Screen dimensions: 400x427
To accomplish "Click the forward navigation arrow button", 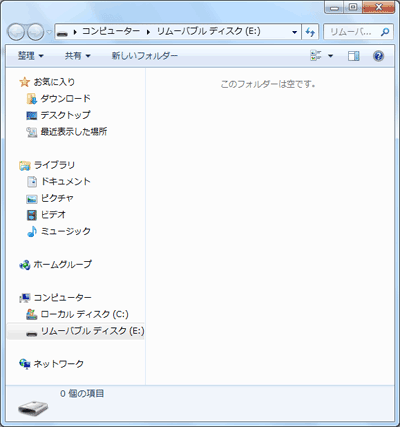I will point(35,32).
